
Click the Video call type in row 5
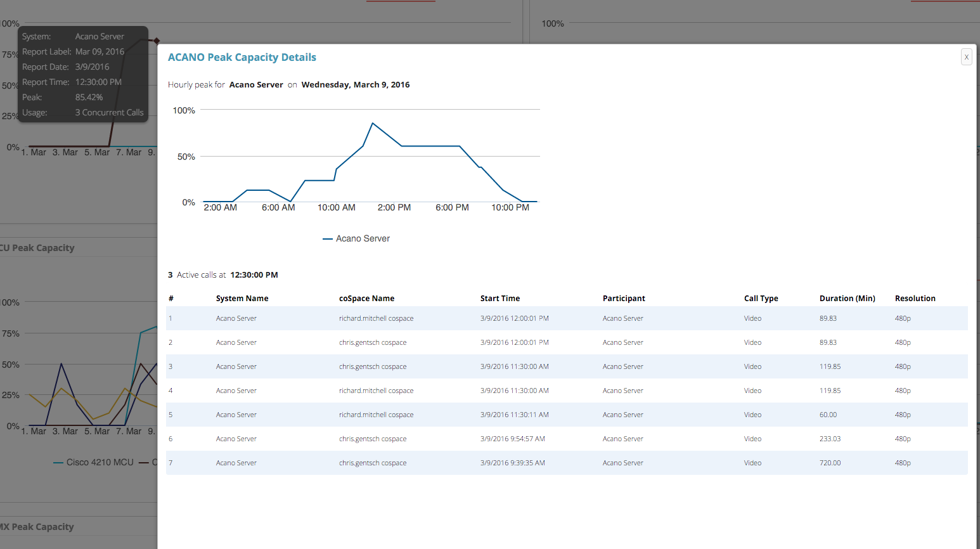[x=752, y=415]
